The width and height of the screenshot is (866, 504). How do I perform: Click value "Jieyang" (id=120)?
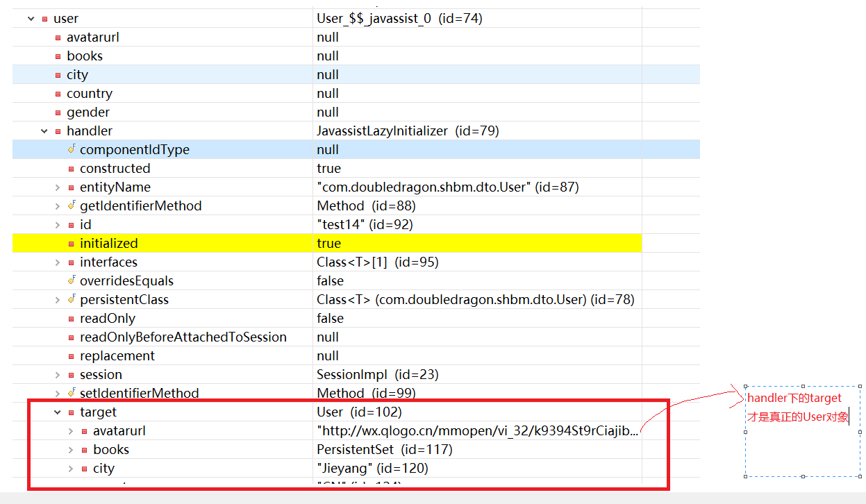(372, 468)
